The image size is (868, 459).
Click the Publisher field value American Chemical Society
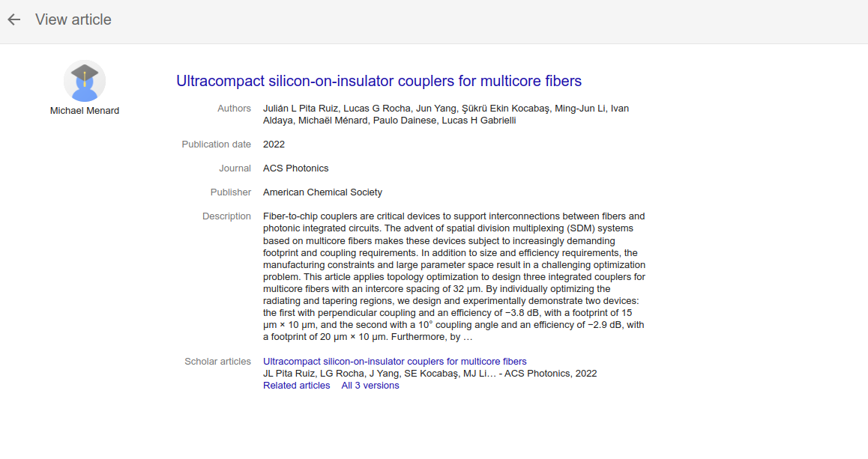[x=322, y=192]
